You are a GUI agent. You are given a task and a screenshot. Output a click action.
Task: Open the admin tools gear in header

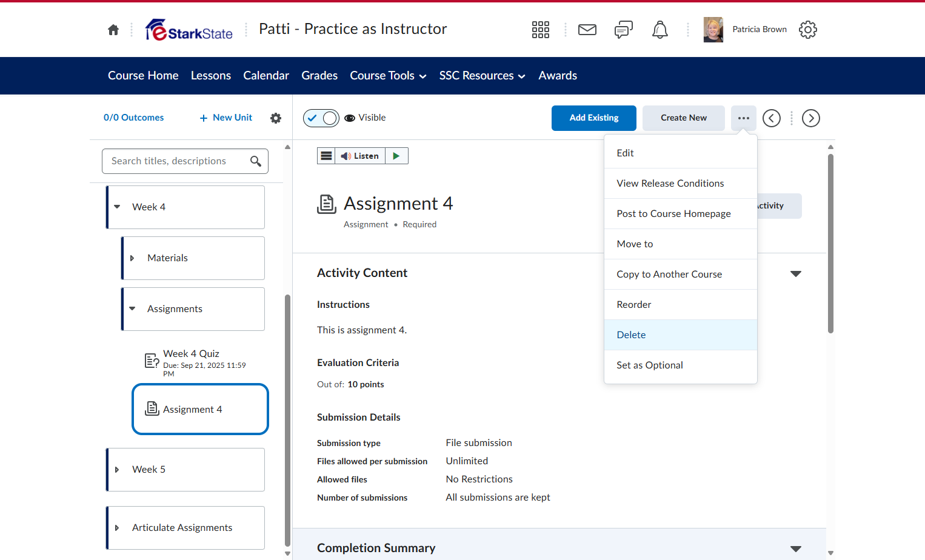(808, 30)
